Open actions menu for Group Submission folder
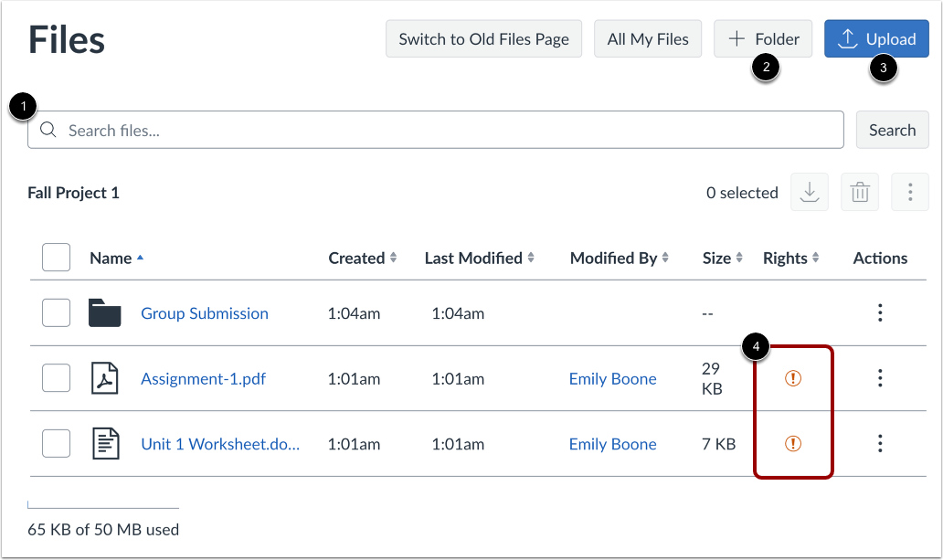943x560 pixels. pos(880,312)
